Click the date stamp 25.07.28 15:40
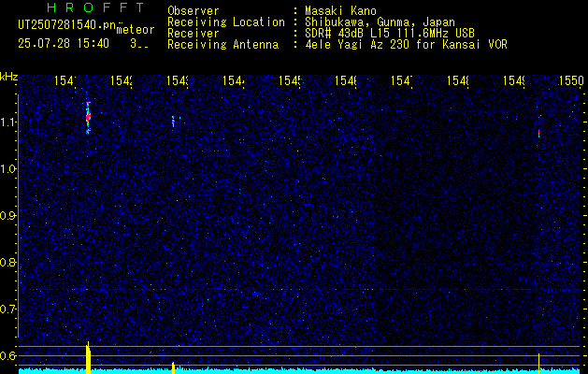The width and height of the screenshot is (588, 374). [x=64, y=44]
